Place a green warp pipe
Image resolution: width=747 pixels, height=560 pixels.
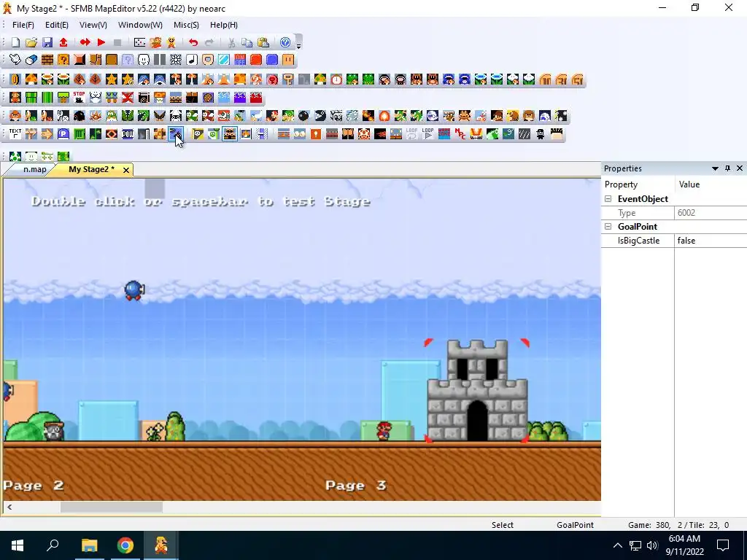point(31,98)
